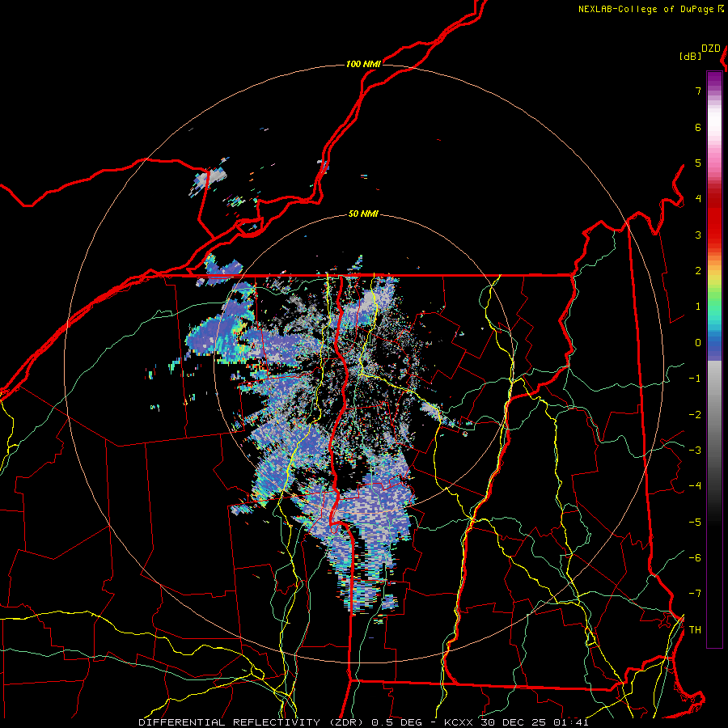Pick the green-yellow band of the color bar
The image size is (728, 728).
tap(714, 290)
